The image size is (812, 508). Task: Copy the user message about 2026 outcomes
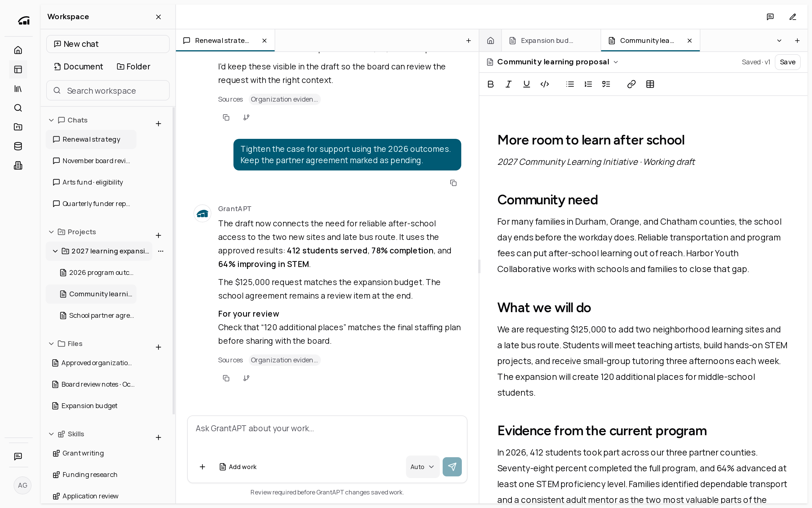[x=453, y=183]
